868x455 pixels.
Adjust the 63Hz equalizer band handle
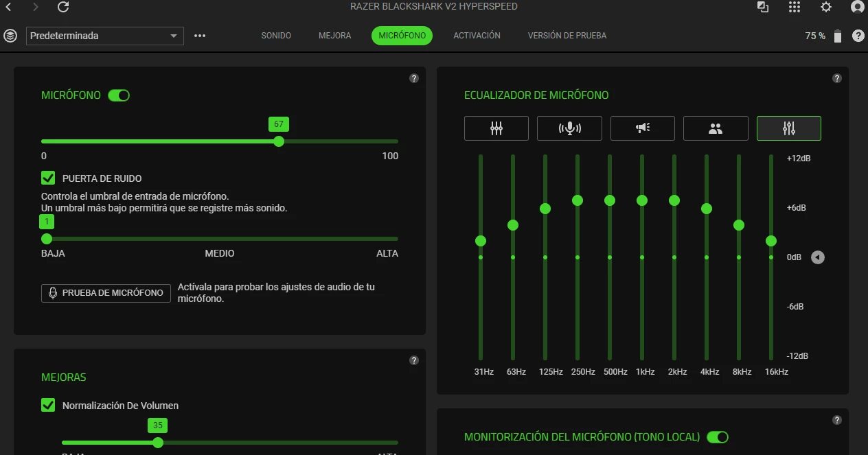(513, 225)
